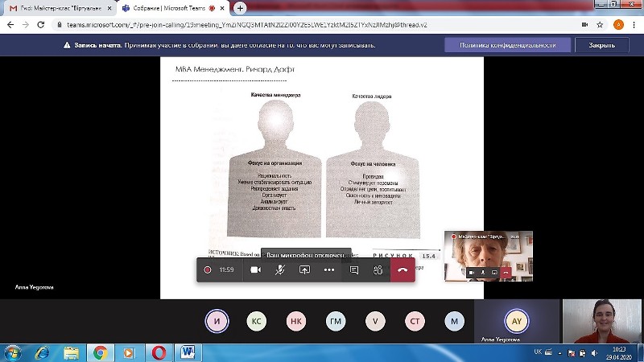Image resolution: width=644 pixels, height=362 pixels.
Task: Show the meeting chat panel
Action: (x=353, y=270)
